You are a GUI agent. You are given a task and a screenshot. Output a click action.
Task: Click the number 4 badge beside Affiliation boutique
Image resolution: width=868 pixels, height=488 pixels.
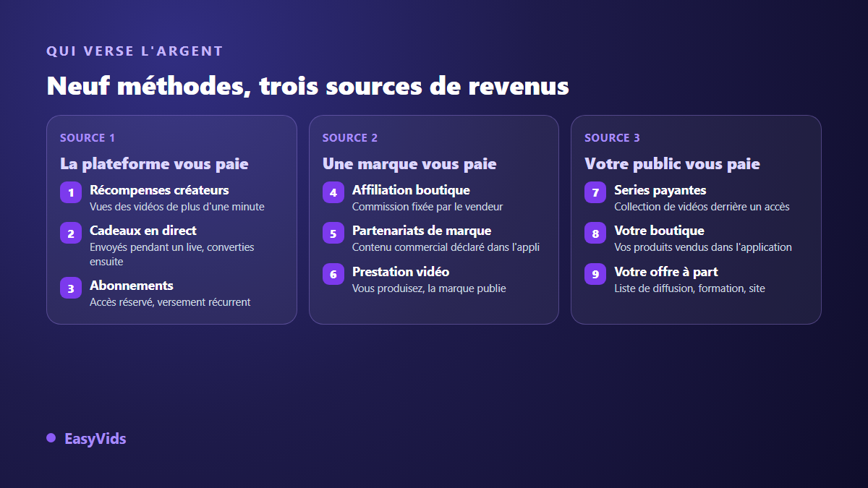[333, 193]
